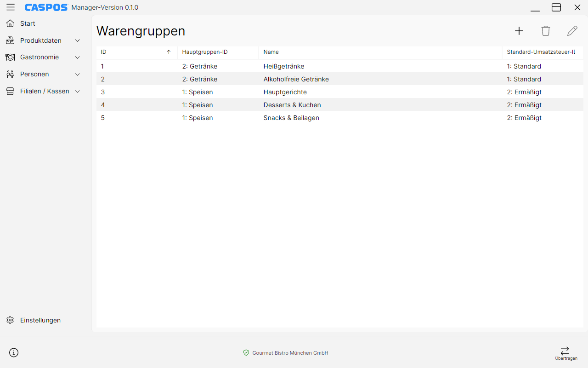Click 2: Getränke in Alkoholfreie Getränke row
Screen dimensions: 588x368
[200, 79]
